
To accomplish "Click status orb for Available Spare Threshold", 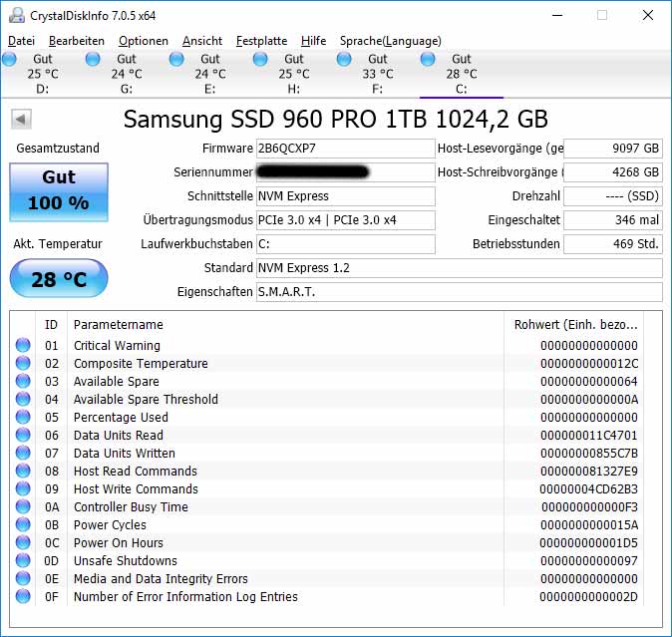I will click(x=23, y=400).
